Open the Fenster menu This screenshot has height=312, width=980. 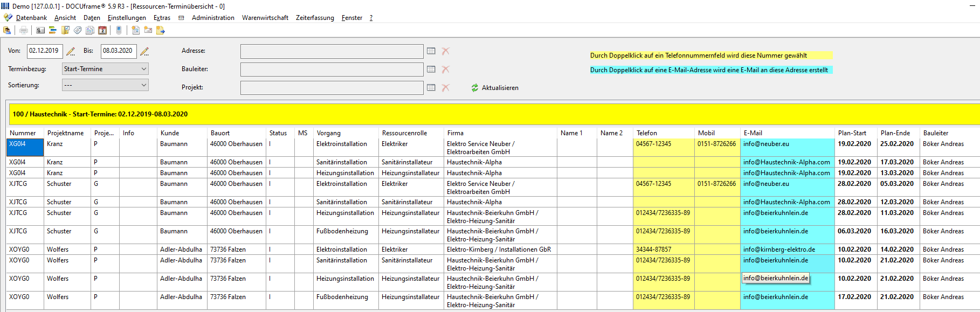(x=352, y=18)
